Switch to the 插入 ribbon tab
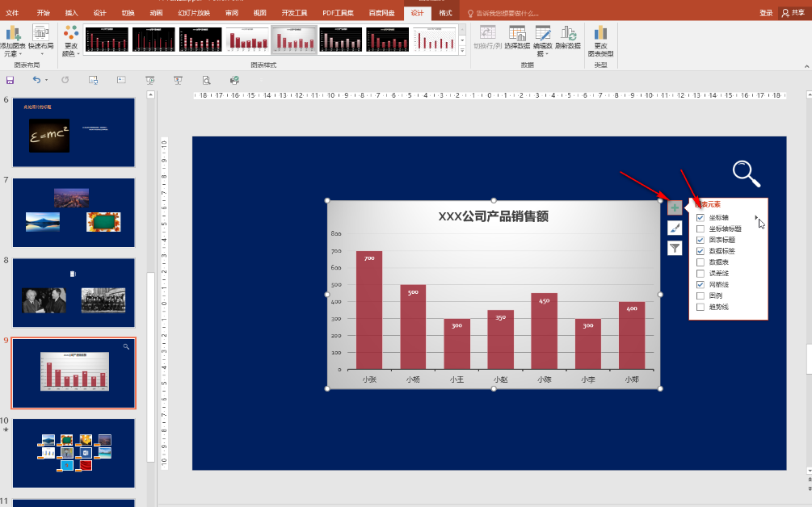Screen dimensions: 812x507 pyautogui.click(x=71, y=13)
